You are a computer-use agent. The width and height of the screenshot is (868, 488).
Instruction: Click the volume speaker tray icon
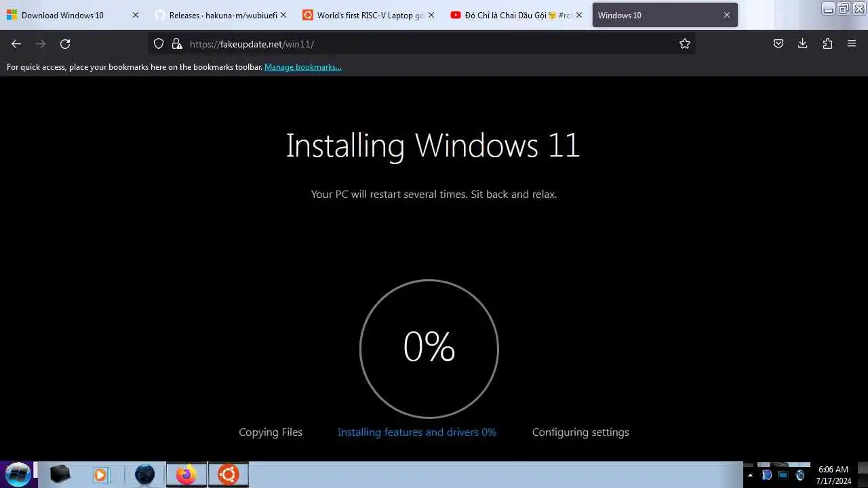[x=800, y=475]
